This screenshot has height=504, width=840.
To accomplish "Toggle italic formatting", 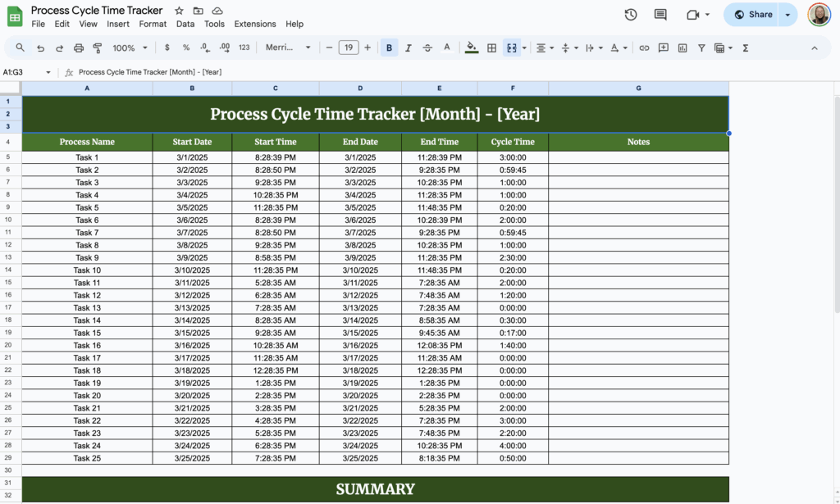I will [x=408, y=48].
